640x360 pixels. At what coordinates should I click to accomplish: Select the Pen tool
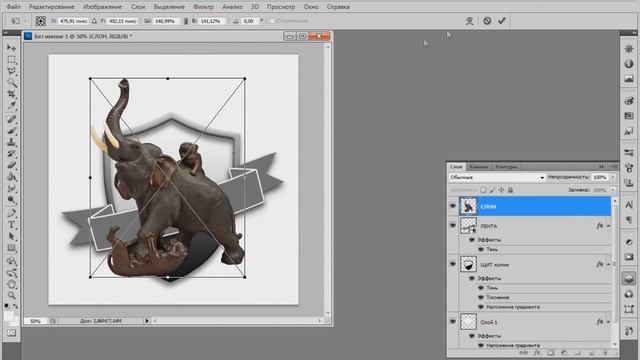[11, 213]
